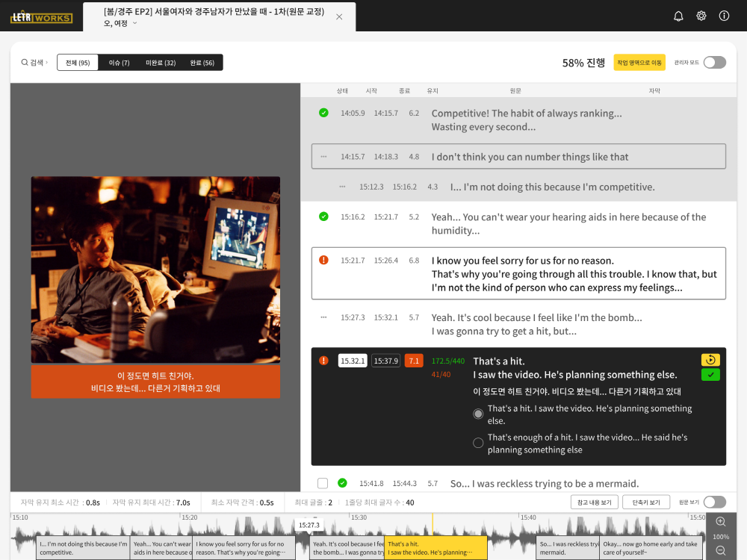The width and height of the screenshot is (747, 560).
Task: Click the video preview frame
Action: coord(156,270)
